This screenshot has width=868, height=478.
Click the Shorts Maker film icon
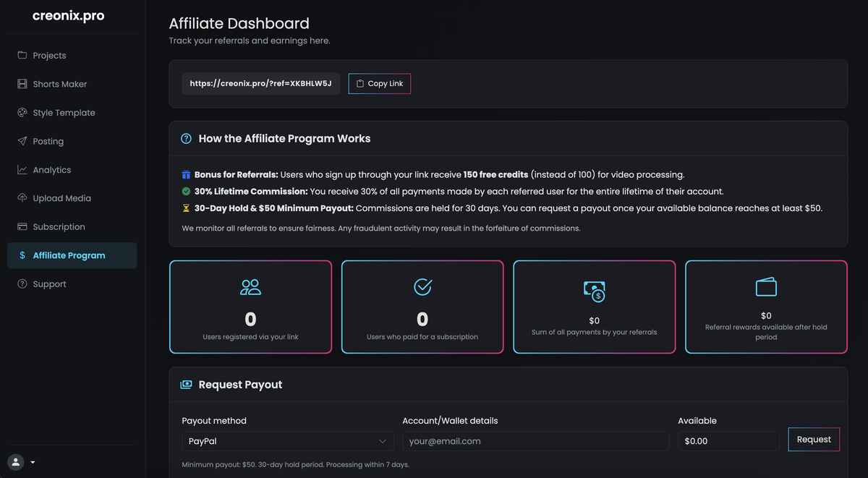tap(22, 84)
